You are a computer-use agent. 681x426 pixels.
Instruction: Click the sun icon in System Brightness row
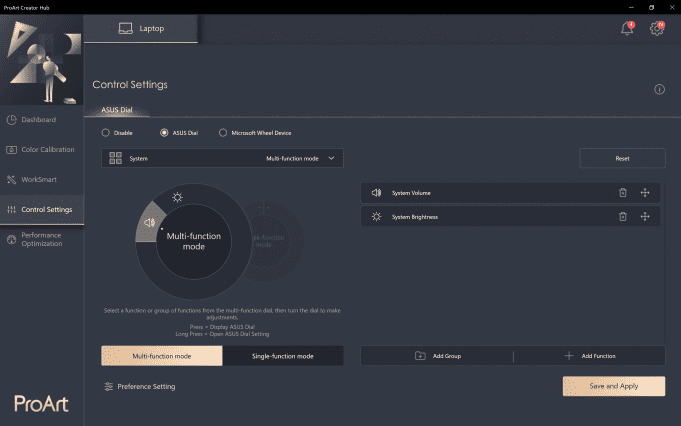(376, 216)
